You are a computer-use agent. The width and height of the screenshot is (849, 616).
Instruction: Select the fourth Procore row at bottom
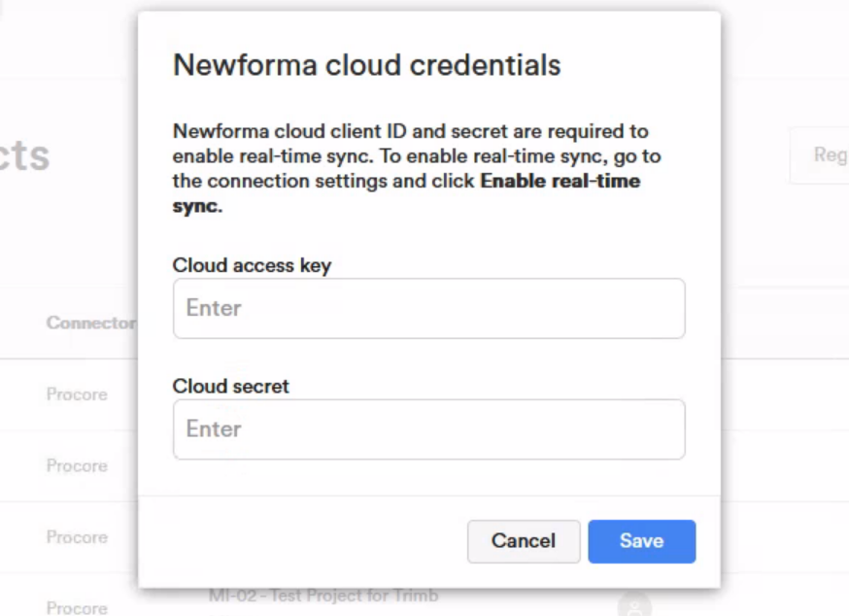coord(77,608)
